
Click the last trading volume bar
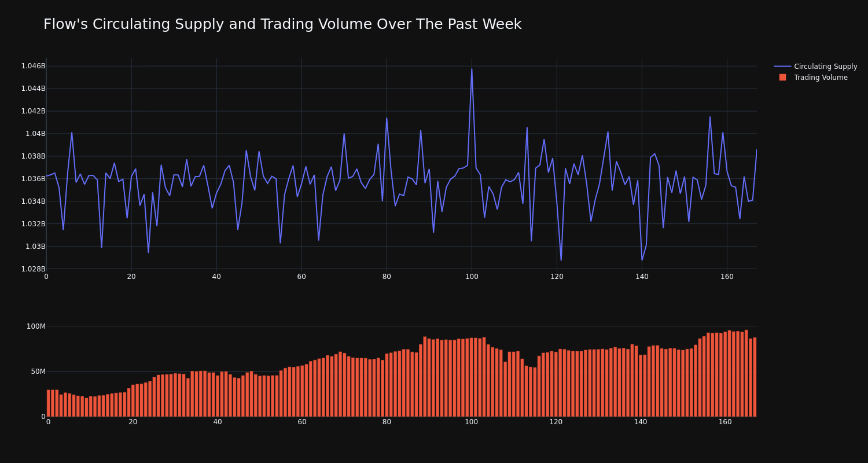tap(755, 377)
